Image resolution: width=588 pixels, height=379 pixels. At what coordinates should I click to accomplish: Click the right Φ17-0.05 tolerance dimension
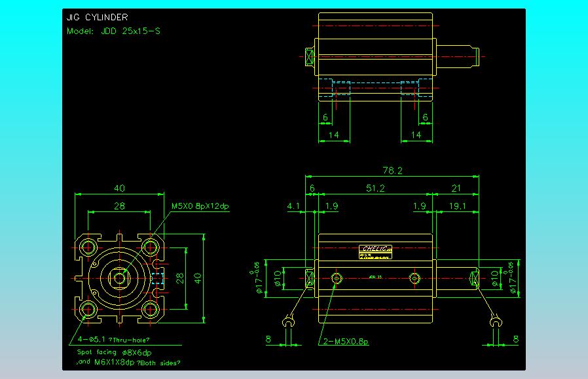(x=510, y=278)
